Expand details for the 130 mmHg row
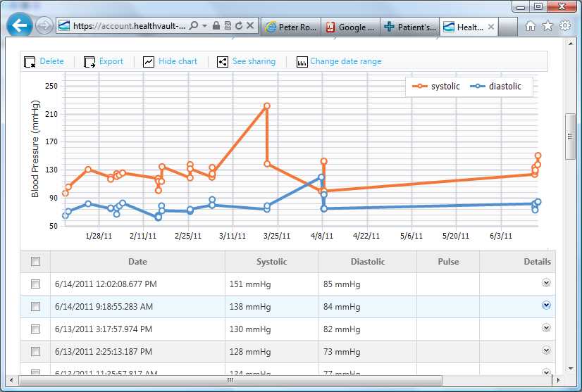Viewport: 582px width, 392px height. [546, 328]
